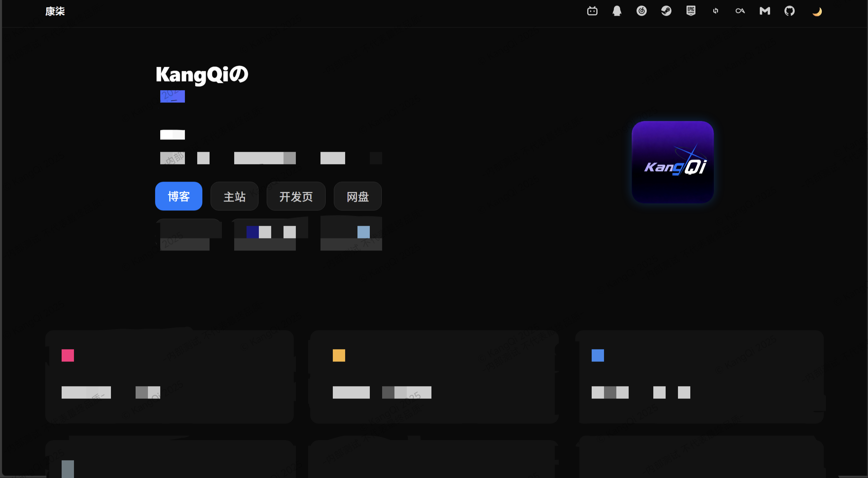Open the NetEase Cloud Music icon
The image size is (868, 478).
click(641, 11)
